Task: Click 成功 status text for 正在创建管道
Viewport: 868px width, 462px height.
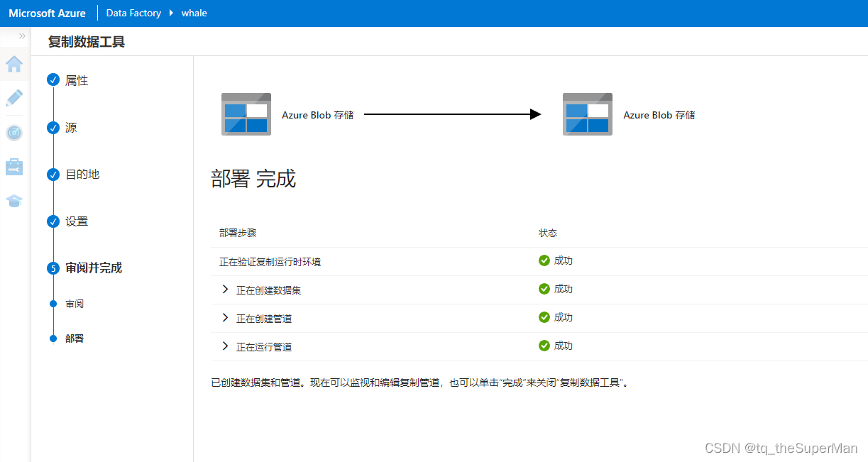Action: pos(564,317)
